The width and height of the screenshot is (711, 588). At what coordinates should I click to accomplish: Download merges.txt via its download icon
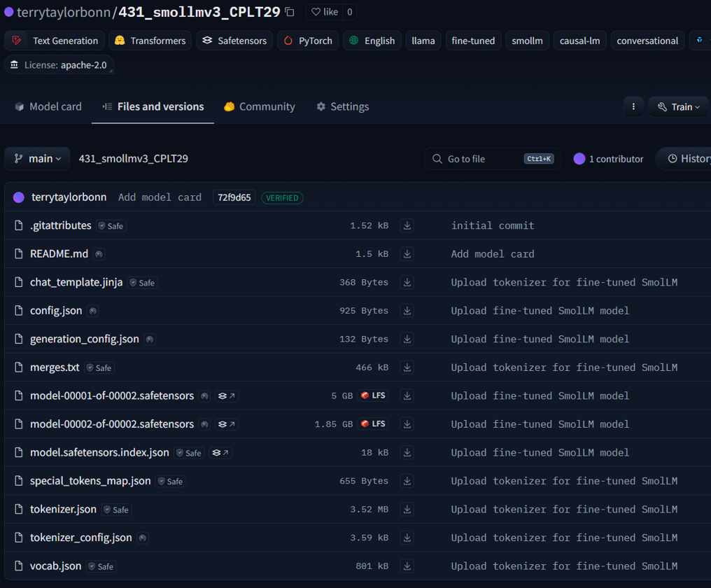click(x=407, y=367)
